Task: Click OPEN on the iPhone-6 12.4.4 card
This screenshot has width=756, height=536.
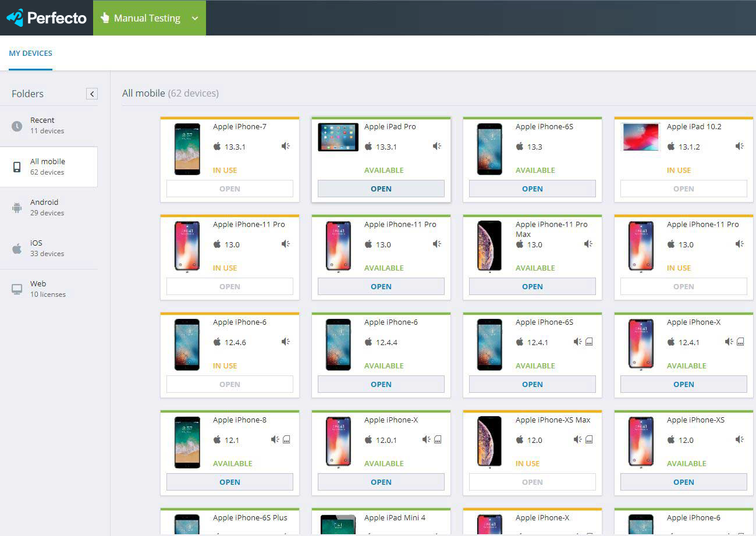Action: 381,384
